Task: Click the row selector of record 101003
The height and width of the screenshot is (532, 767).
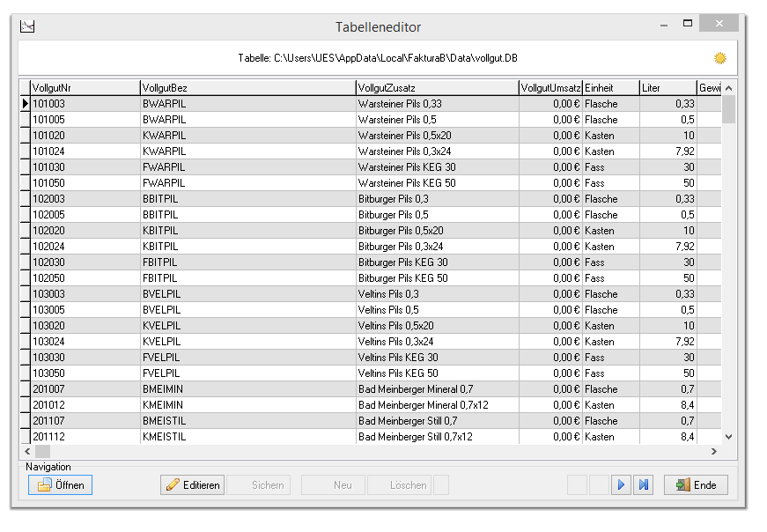Action: [x=25, y=104]
